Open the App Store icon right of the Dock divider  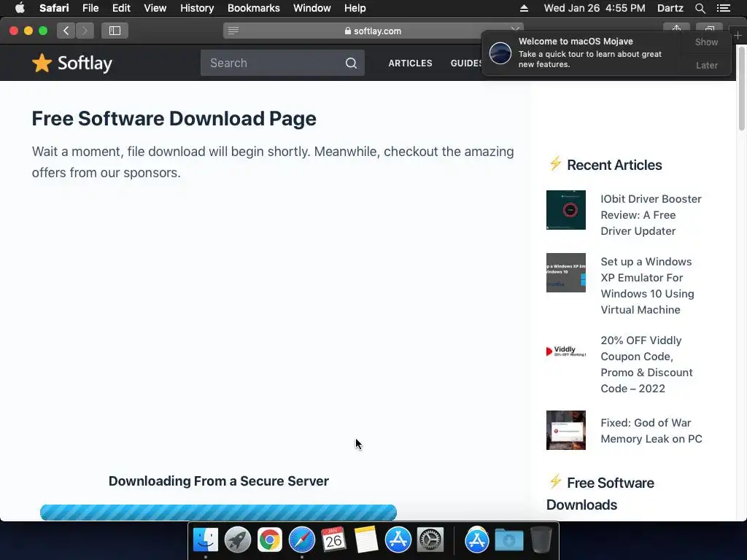[x=477, y=540]
